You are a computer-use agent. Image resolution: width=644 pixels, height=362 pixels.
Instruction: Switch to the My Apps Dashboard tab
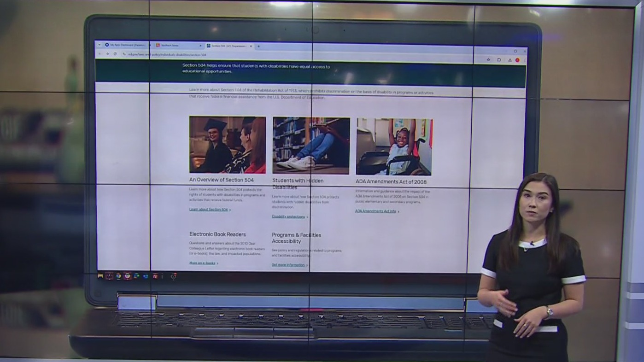click(x=125, y=45)
